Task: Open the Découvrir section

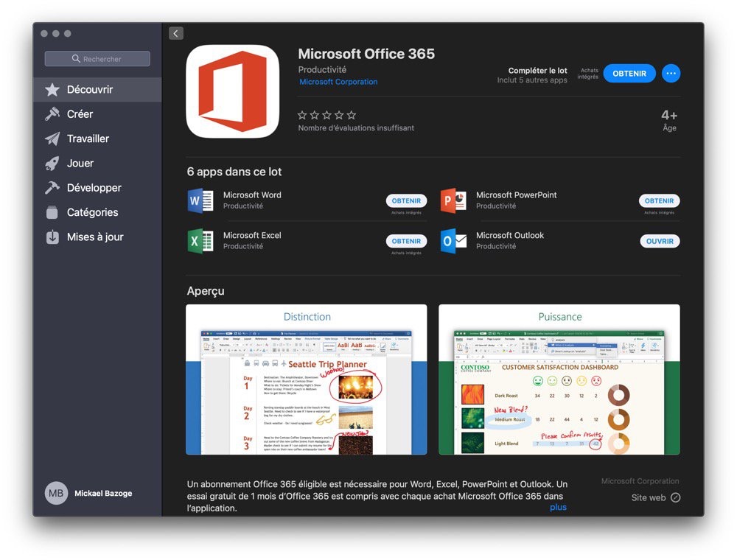Action: (x=97, y=90)
